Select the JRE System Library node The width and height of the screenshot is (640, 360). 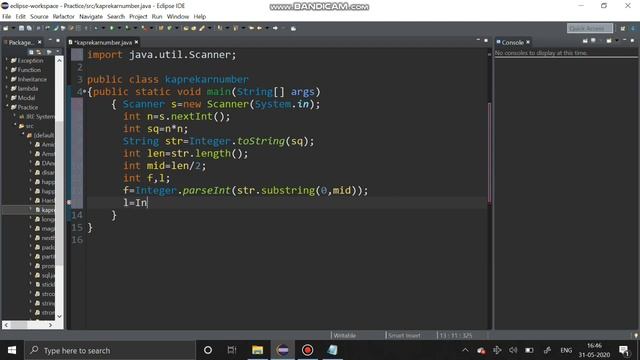(x=36, y=117)
